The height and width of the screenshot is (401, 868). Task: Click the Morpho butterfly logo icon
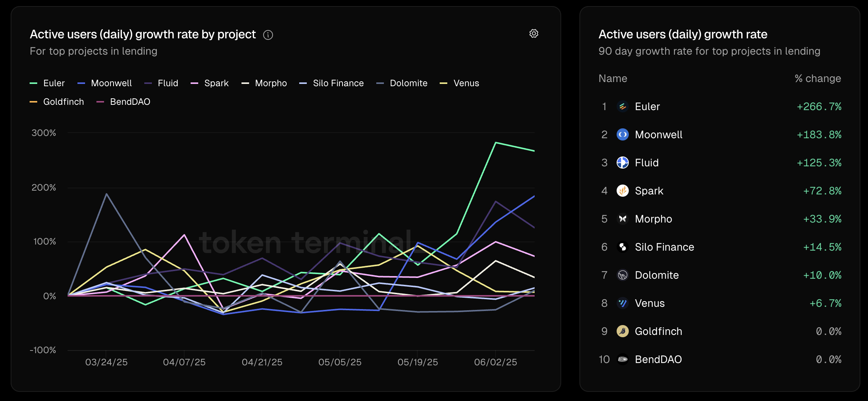point(622,219)
